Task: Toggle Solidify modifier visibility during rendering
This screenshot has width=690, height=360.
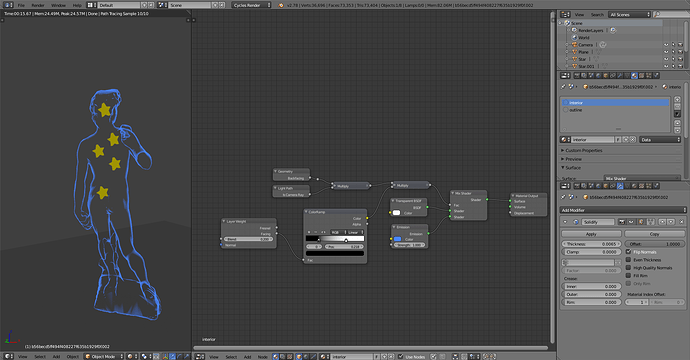Action: click(x=622, y=222)
